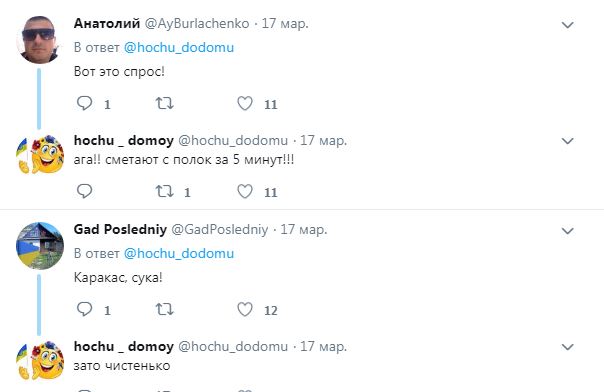Follow @hochu_dodomu link under Gad Posledniy
The height and width of the screenshot is (392, 604).
click(x=179, y=253)
